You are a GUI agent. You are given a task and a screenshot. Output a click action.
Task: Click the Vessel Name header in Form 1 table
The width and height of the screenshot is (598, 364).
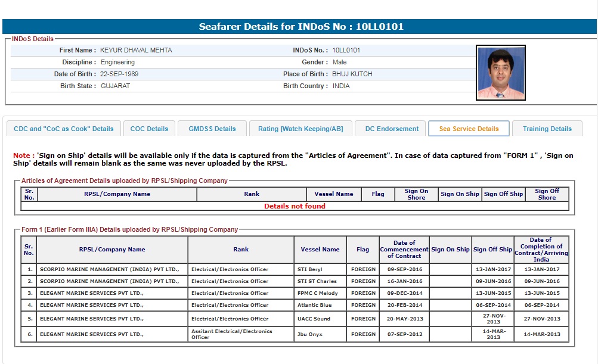(320, 250)
